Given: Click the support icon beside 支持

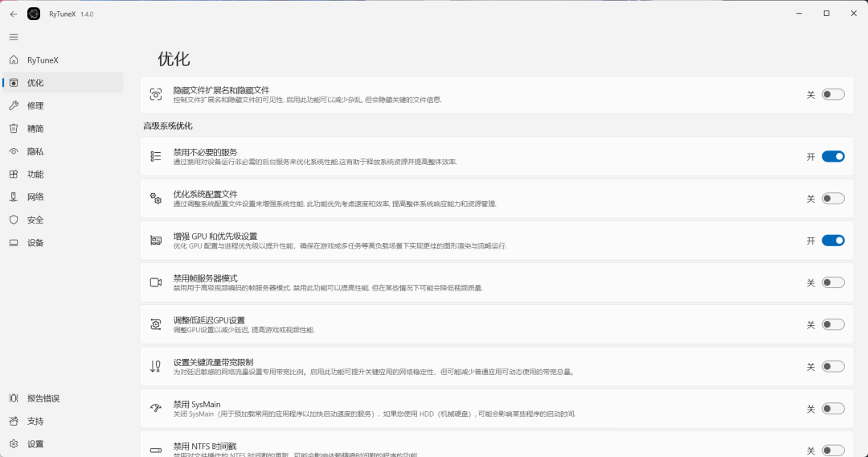Looking at the screenshot, I should (x=14, y=421).
